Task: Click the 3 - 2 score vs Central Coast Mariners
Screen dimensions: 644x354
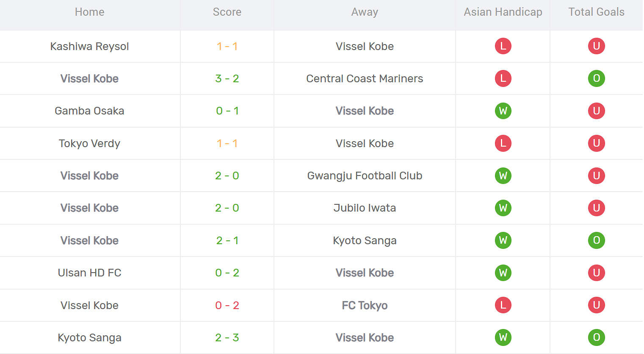Action: (227, 78)
